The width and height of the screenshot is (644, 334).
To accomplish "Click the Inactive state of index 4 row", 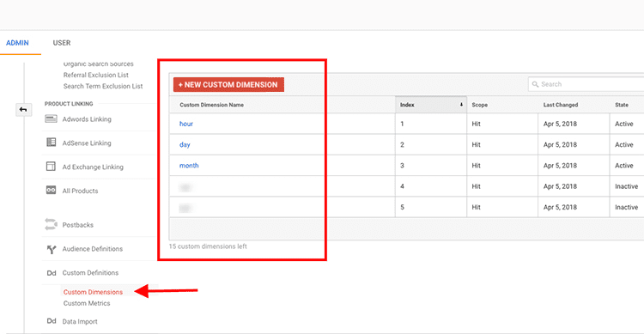I will [626, 186].
